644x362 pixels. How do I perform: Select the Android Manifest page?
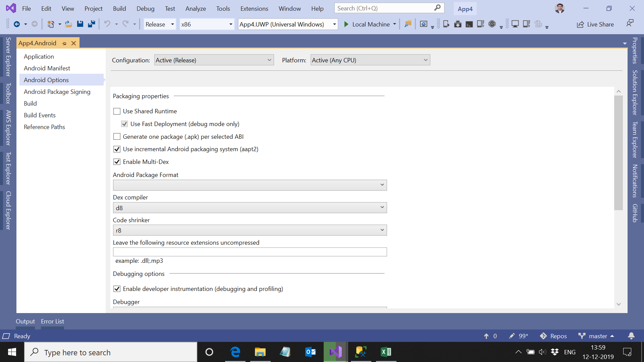[x=47, y=68]
